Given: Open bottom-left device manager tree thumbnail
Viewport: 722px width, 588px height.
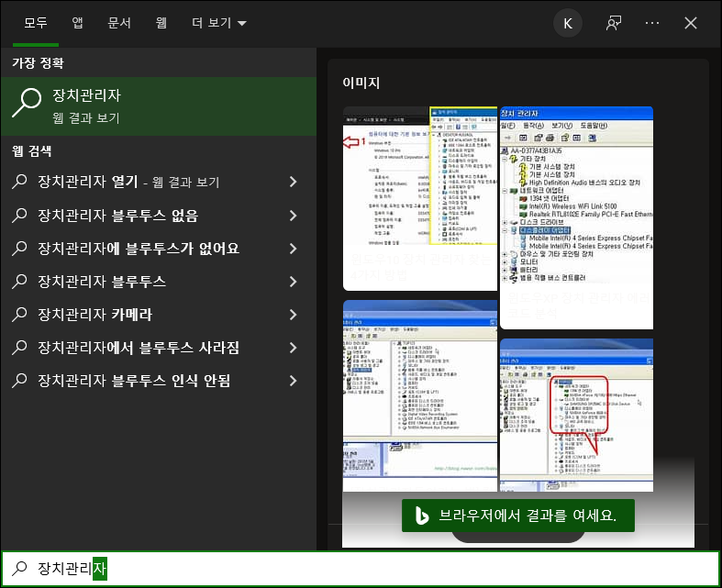Looking at the screenshot, I should tap(420, 396).
